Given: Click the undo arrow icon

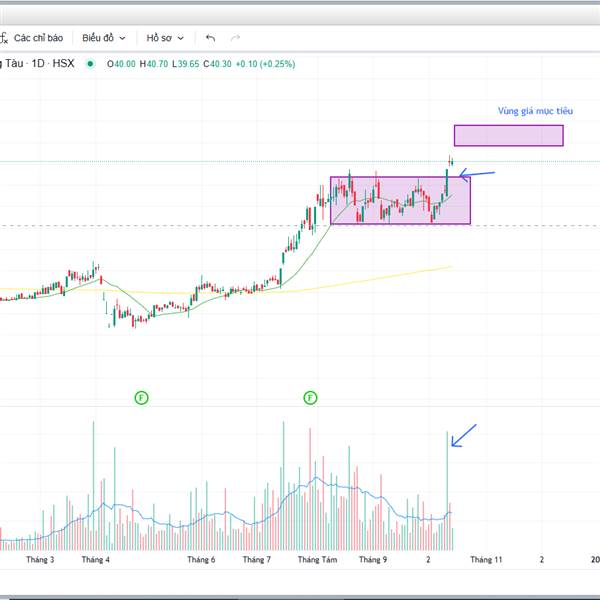Looking at the screenshot, I should pyautogui.click(x=210, y=38).
